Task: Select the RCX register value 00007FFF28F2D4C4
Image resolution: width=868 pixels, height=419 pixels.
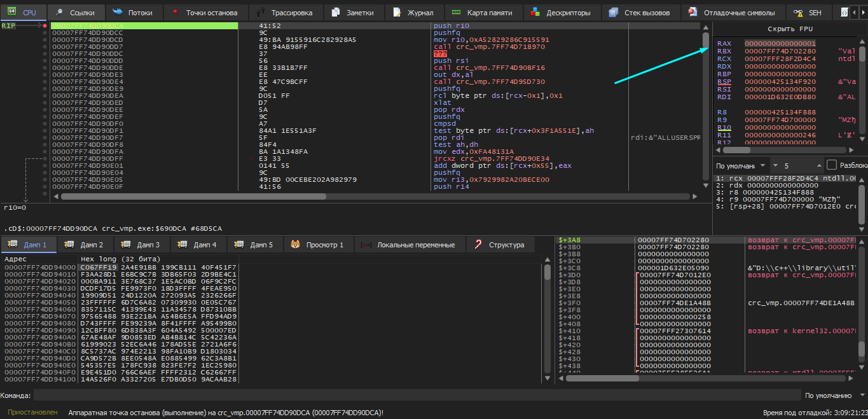Action: pyautogui.click(x=780, y=58)
